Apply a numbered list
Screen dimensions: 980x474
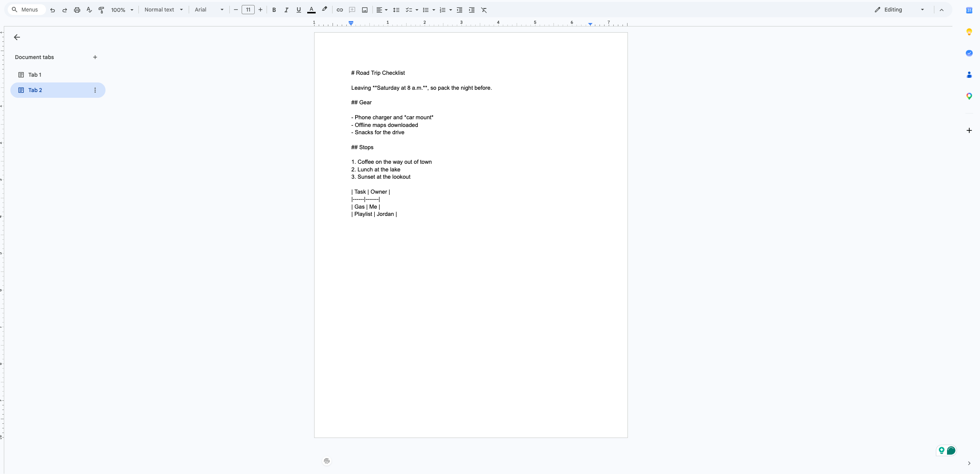(443, 10)
